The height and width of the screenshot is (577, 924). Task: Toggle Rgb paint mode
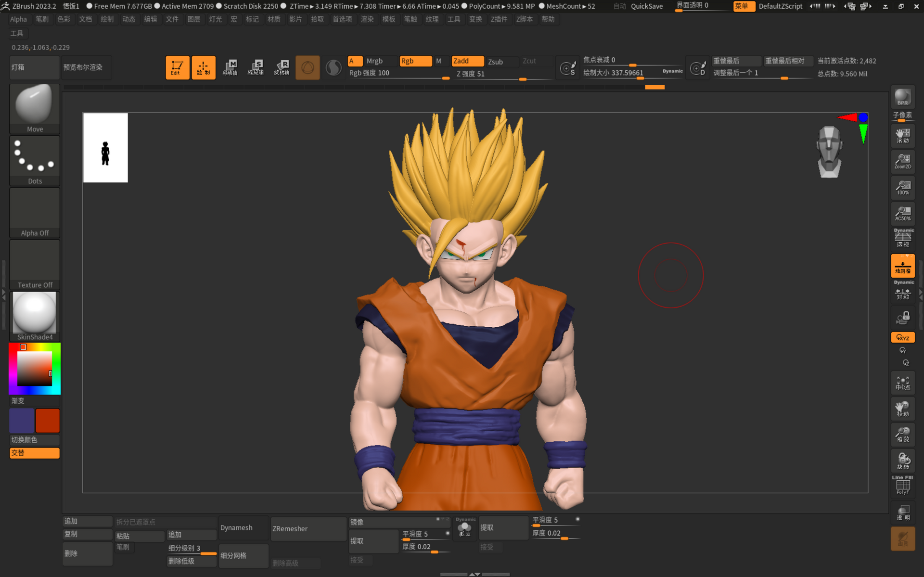(415, 61)
